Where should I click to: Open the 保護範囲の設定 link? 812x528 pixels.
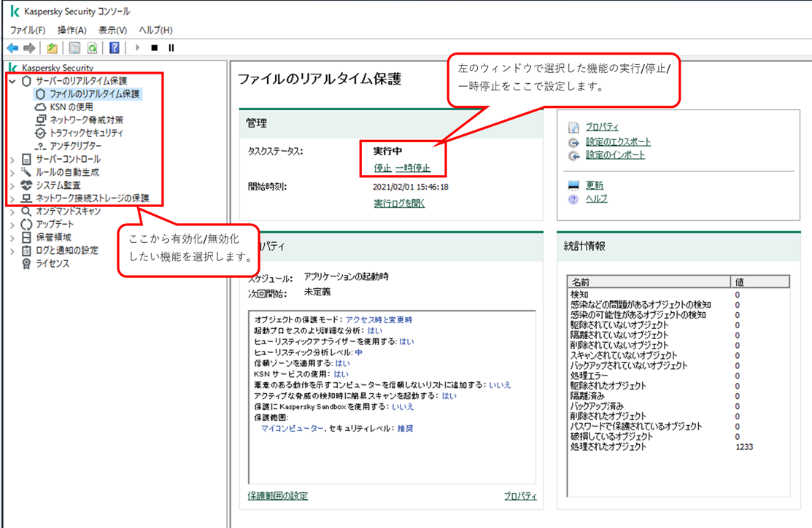click(277, 496)
